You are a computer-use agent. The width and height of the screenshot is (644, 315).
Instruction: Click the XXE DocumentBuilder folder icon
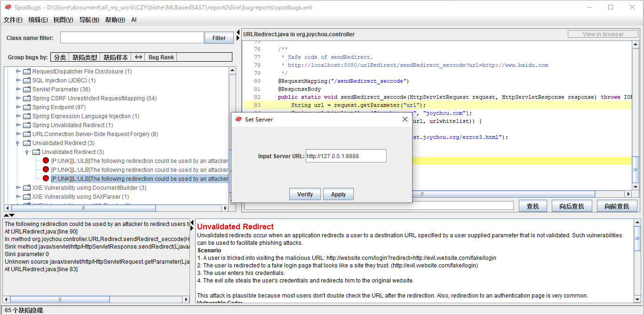(27, 188)
